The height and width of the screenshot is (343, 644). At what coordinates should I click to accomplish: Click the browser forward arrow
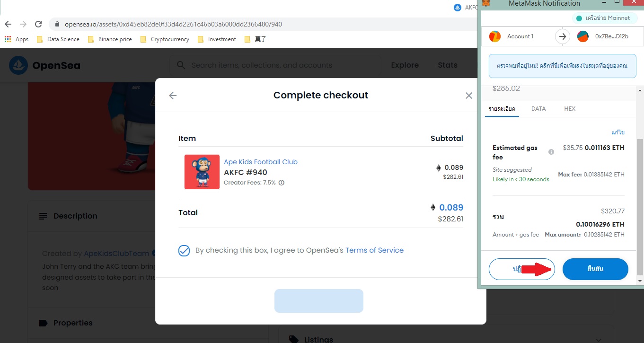click(23, 24)
